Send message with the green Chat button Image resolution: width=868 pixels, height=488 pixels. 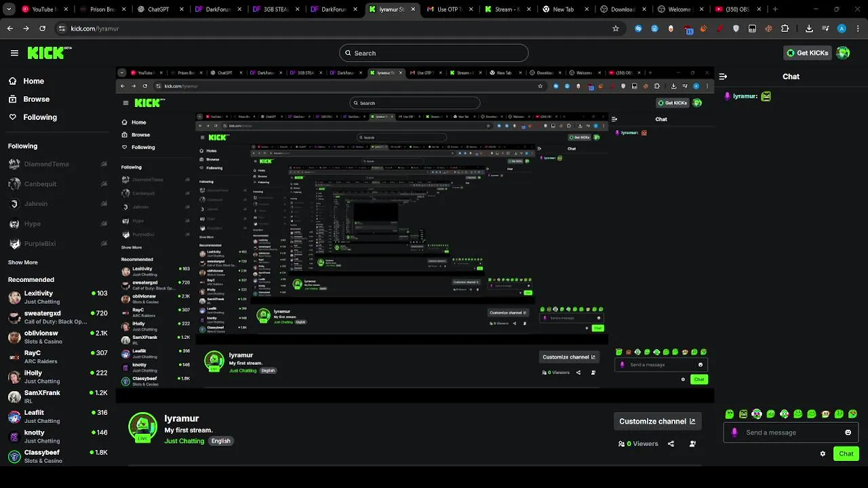point(846,454)
